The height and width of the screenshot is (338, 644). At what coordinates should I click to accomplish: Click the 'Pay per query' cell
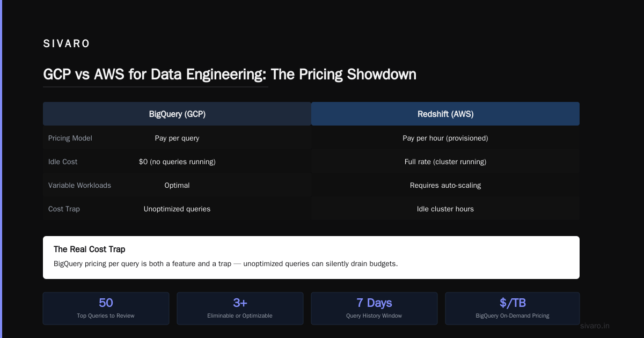177,138
